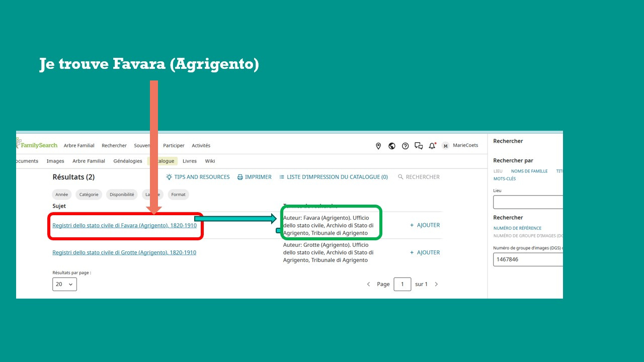The height and width of the screenshot is (362, 644).
Task: Select LIEU search option
Action: [x=498, y=171]
